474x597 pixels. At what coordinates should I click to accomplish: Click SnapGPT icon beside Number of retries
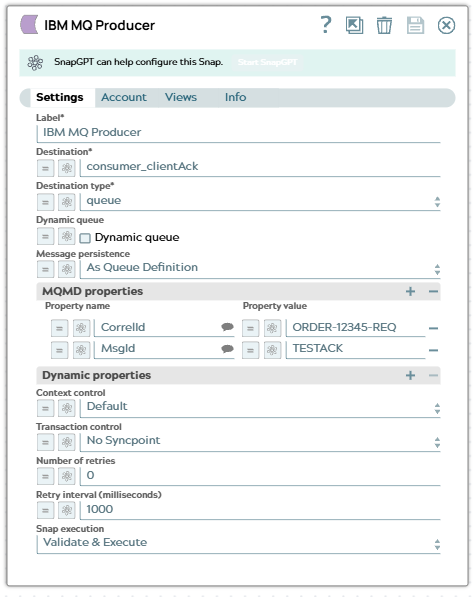tap(67, 476)
